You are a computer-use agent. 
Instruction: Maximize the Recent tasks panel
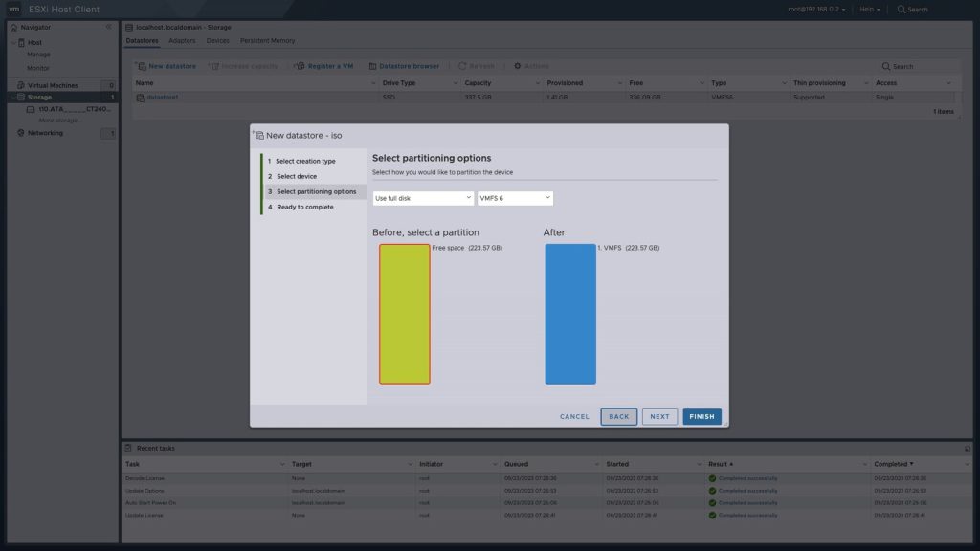click(968, 449)
